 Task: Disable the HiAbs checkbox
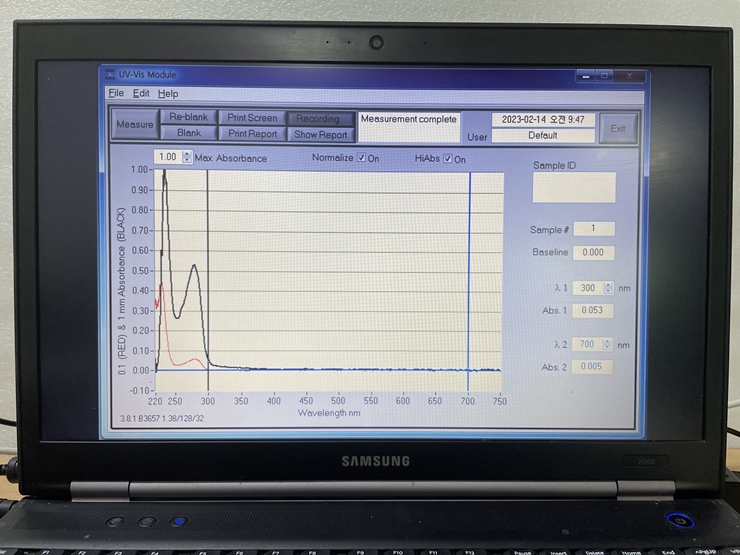coord(448,158)
